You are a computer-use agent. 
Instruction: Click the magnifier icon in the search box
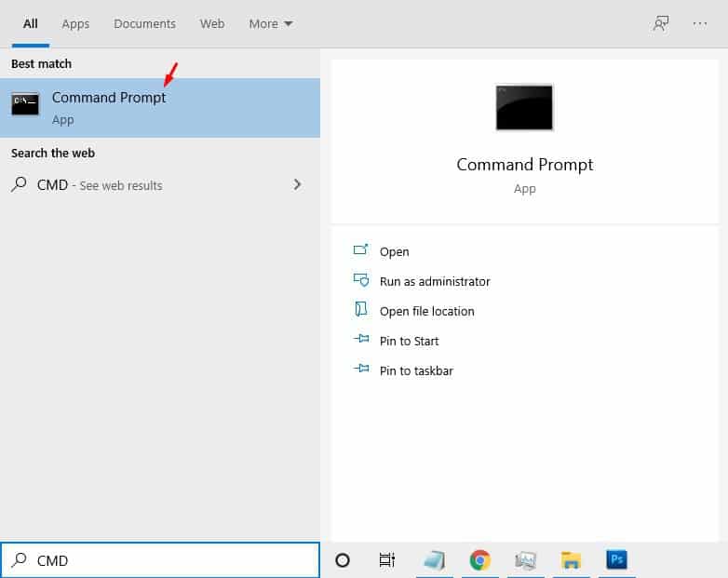pos(19,559)
